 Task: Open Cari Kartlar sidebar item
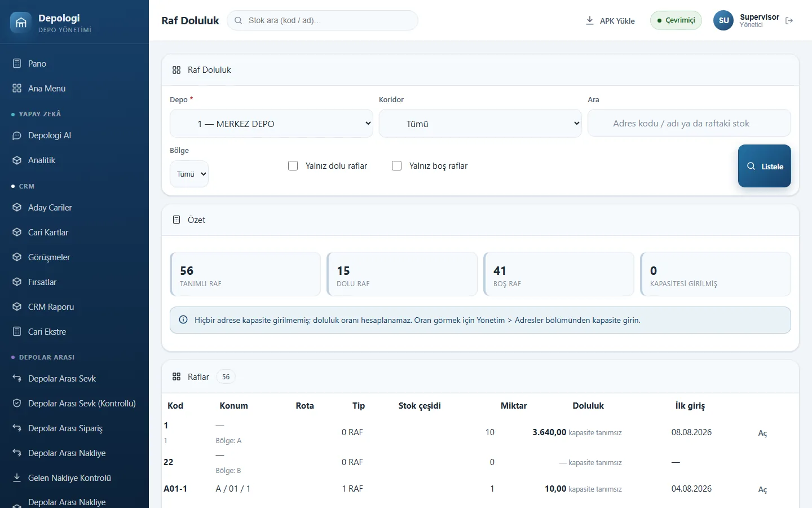[74, 233]
